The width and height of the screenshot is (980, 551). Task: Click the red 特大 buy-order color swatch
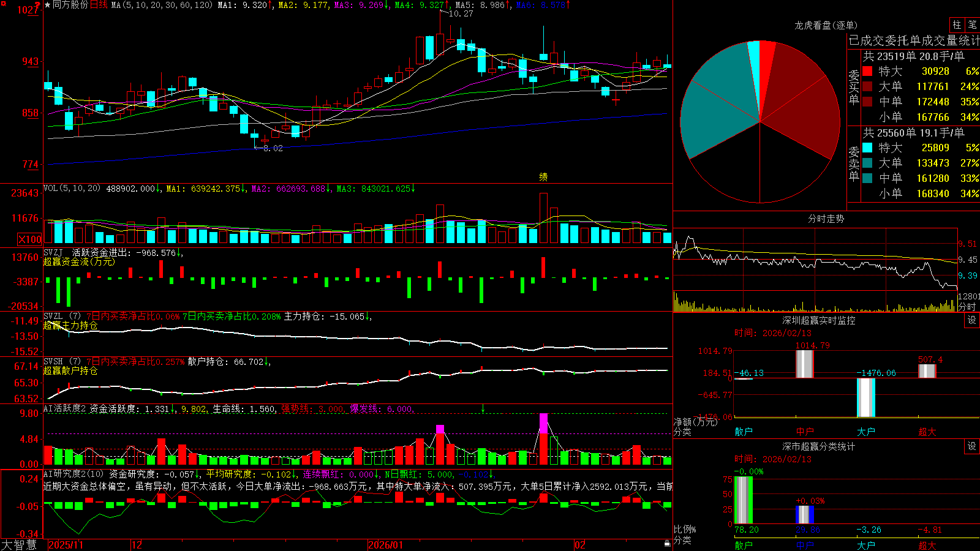(867, 71)
